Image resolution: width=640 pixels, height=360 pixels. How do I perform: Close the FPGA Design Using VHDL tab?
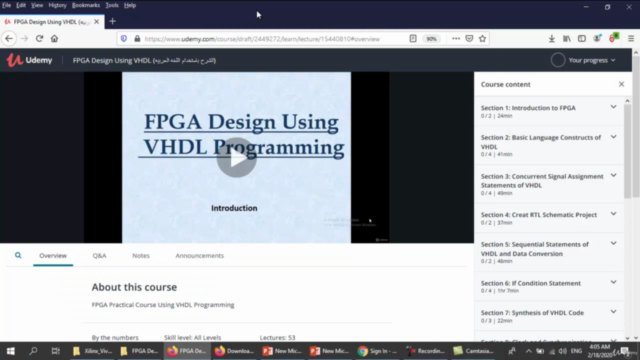click(x=97, y=22)
